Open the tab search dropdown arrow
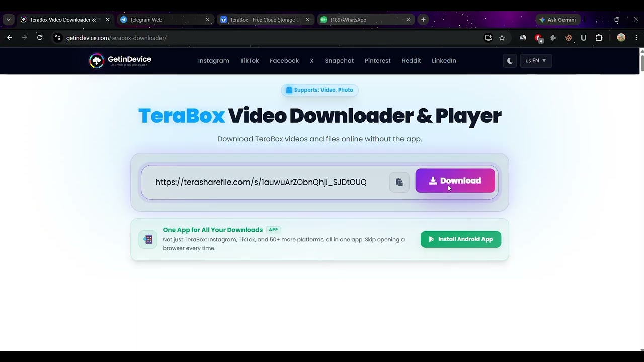 (9, 20)
